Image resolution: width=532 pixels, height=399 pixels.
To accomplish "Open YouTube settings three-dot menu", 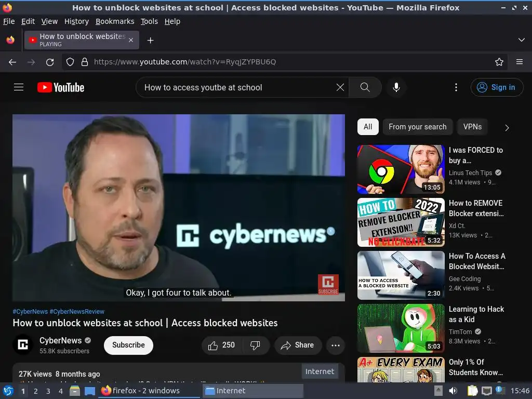I will coord(456,87).
